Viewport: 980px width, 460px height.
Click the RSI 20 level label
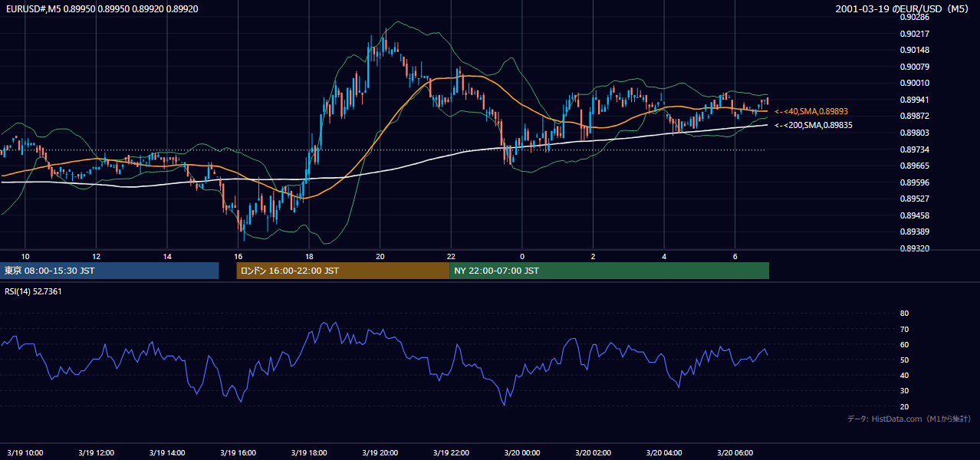904,406
